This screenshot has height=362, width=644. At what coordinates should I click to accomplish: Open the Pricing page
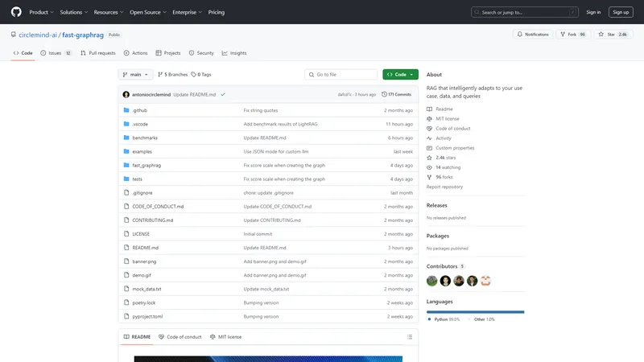216,12
